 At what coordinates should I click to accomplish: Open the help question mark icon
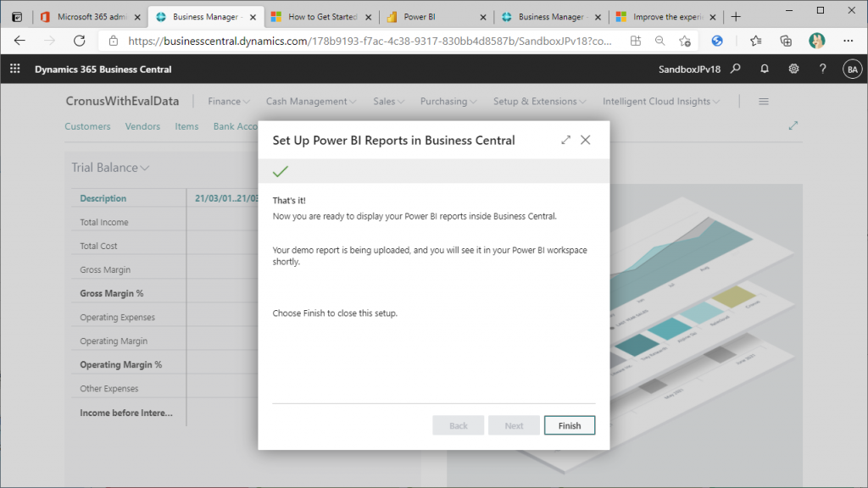point(822,69)
